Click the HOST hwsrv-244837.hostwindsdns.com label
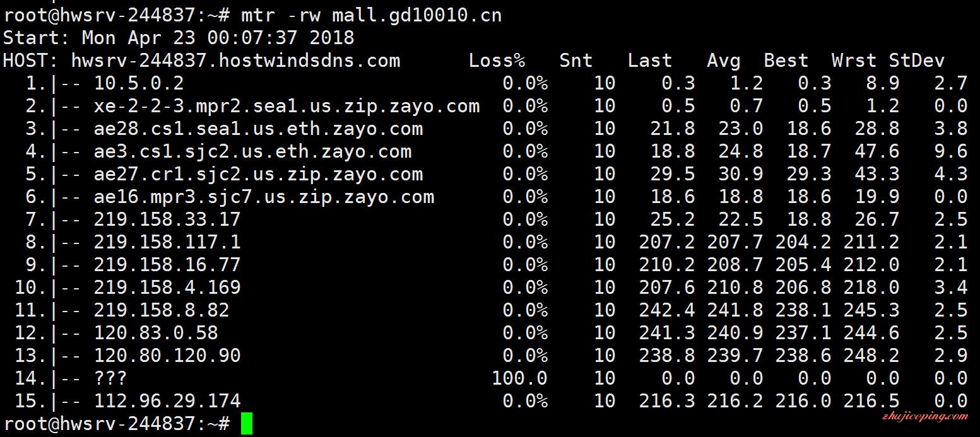 coord(201,60)
